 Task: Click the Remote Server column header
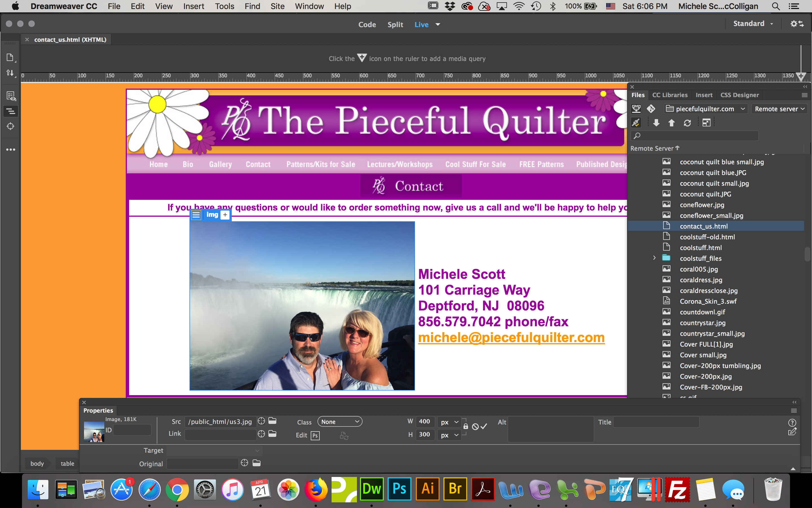tap(655, 148)
